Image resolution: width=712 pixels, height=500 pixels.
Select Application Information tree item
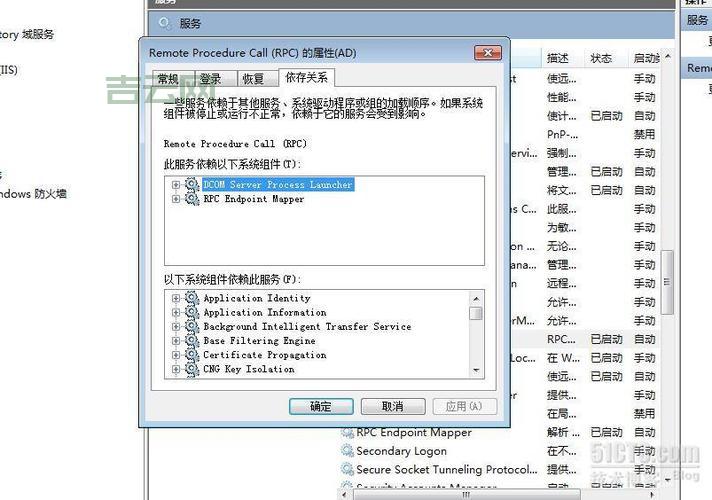coord(264,312)
